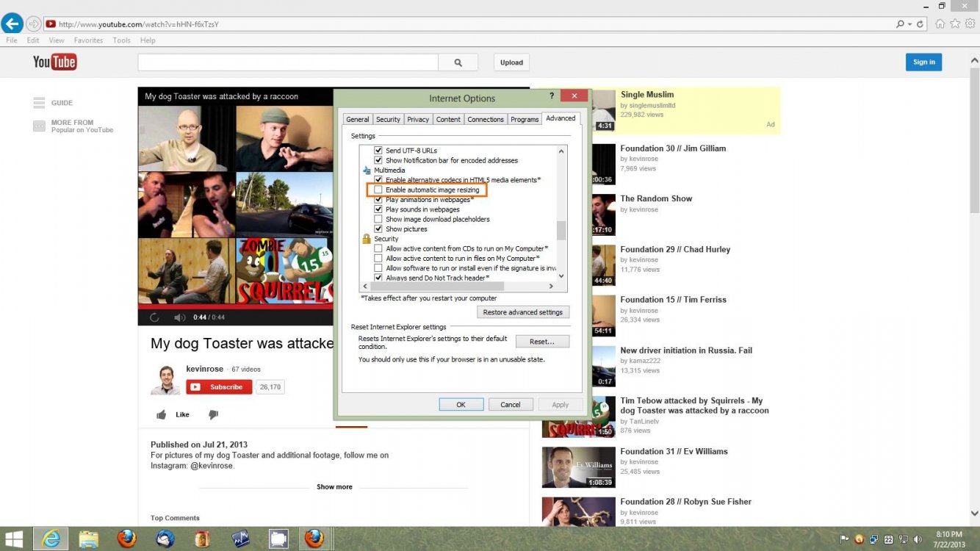The image size is (980, 551).
Task: Switch to the Privacy tab
Action: click(x=418, y=119)
